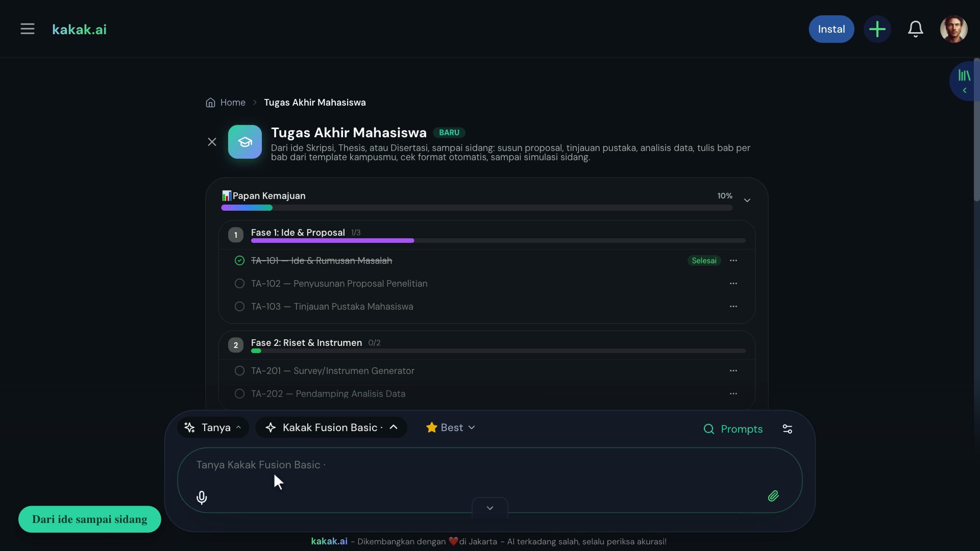Click the Dari ide sampai sidang button
The height and width of the screenshot is (551, 980).
[x=90, y=519]
